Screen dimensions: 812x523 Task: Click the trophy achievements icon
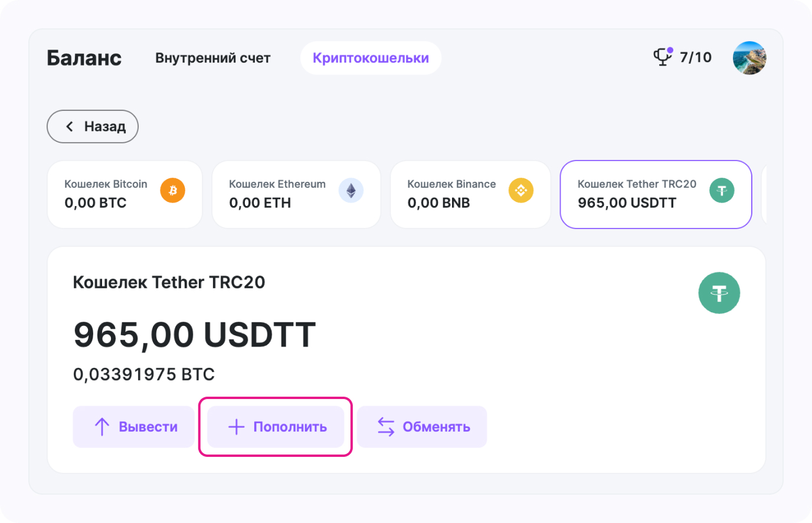pos(663,57)
